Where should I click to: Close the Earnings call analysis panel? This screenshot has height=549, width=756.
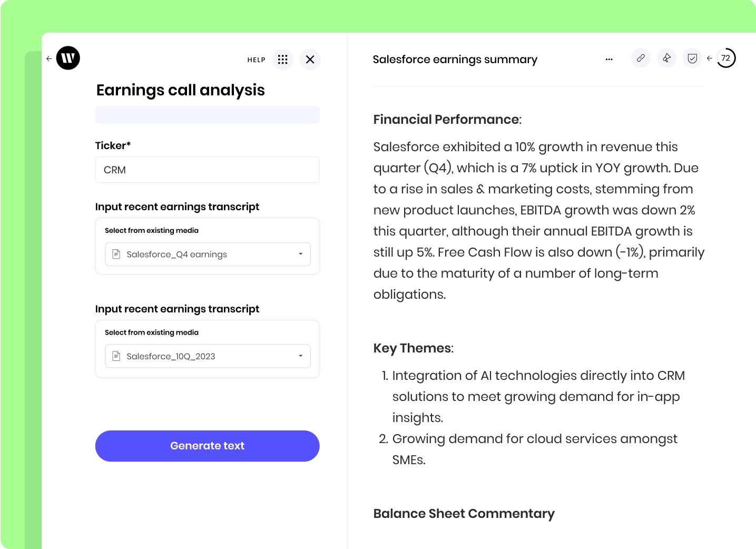pyautogui.click(x=310, y=59)
